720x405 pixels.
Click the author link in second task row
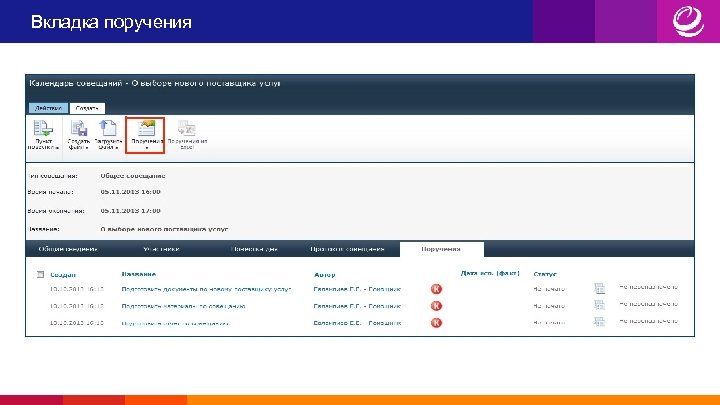coord(357,306)
